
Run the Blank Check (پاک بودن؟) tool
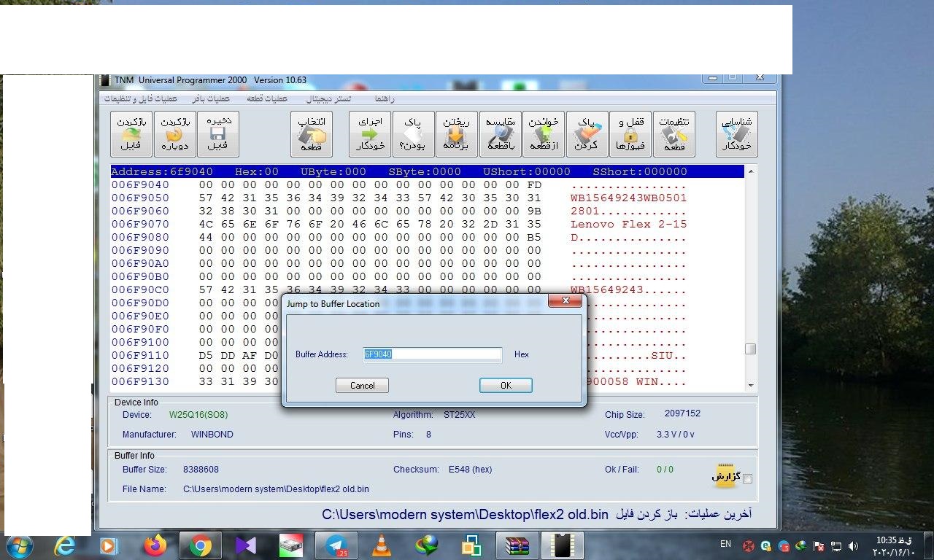(x=414, y=134)
